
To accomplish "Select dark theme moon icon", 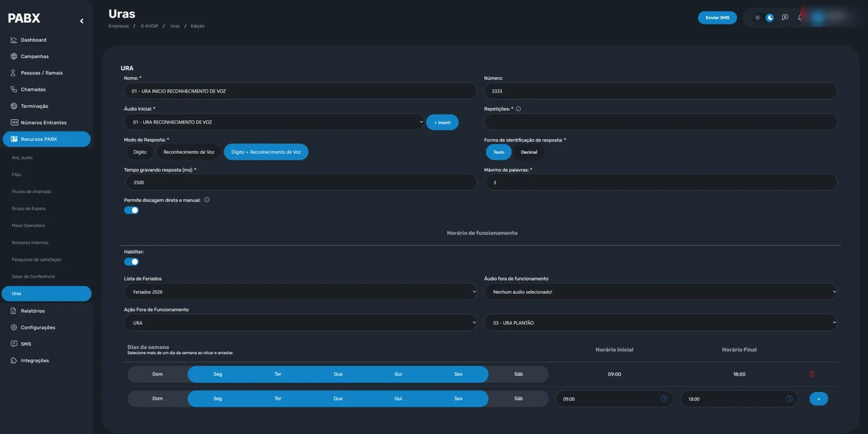I will 770,18.
